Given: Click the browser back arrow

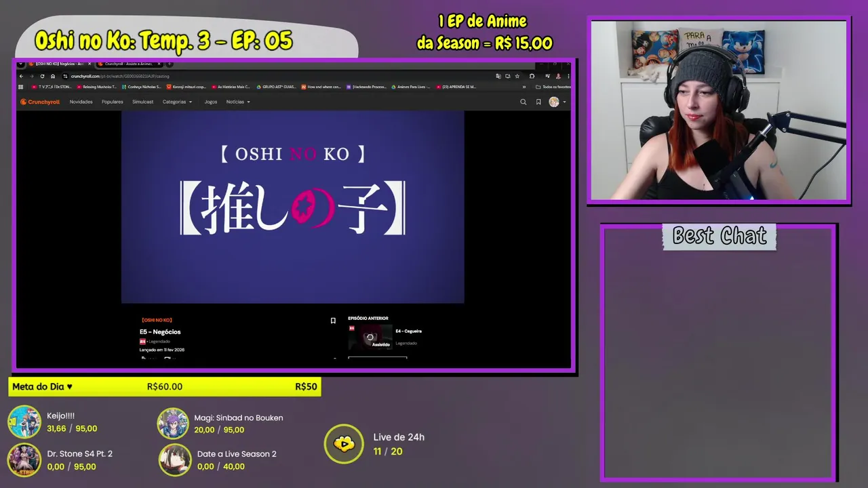Looking at the screenshot, I should pyautogui.click(x=22, y=76).
